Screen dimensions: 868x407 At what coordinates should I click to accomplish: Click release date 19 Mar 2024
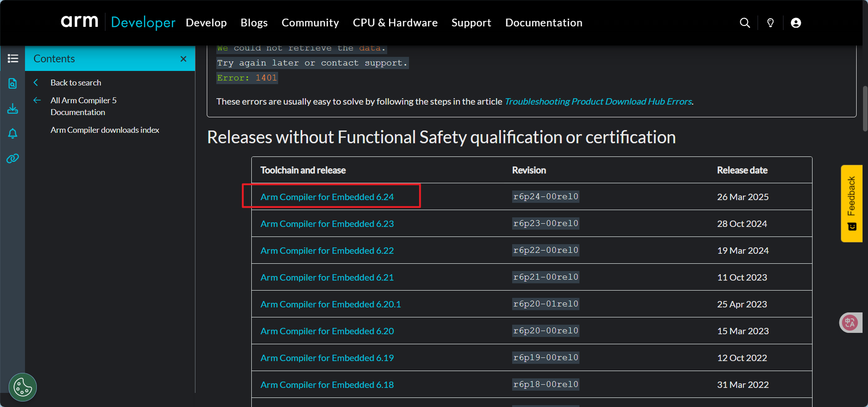[x=743, y=251]
